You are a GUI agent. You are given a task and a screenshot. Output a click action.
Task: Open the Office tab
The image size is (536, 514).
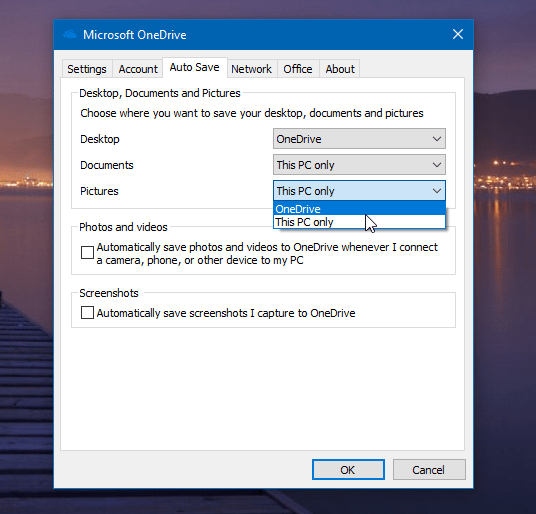point(298,69)
